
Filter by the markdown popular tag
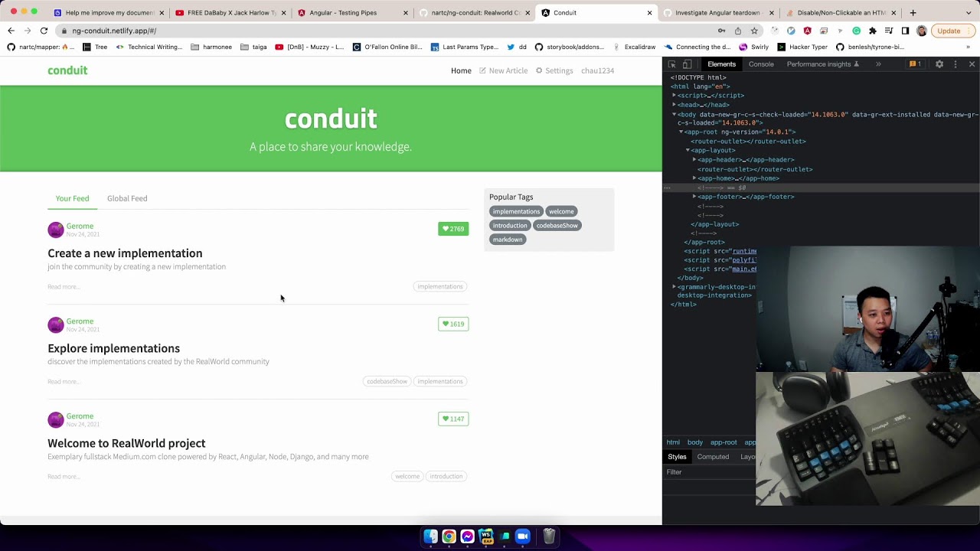tap(508, 240)
